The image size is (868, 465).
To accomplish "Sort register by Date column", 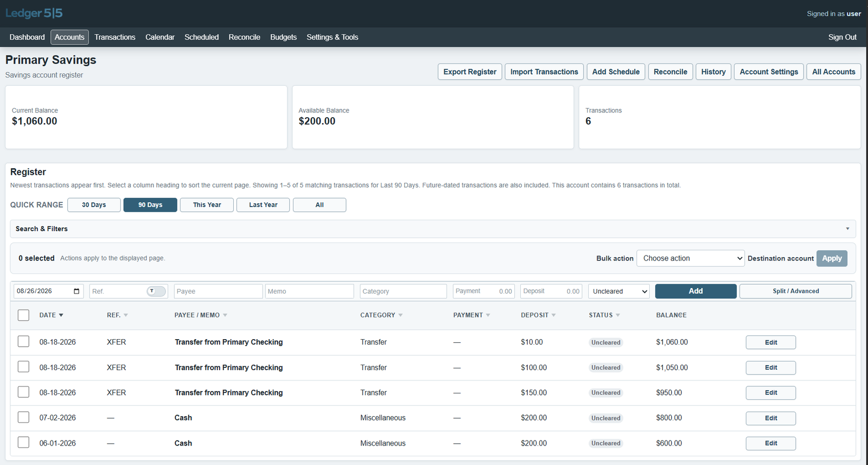I will 52,315.
